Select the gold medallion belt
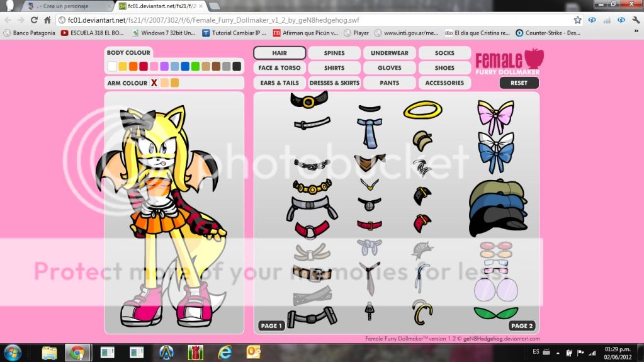Screen dimensions: 644x362 point(312,187)
